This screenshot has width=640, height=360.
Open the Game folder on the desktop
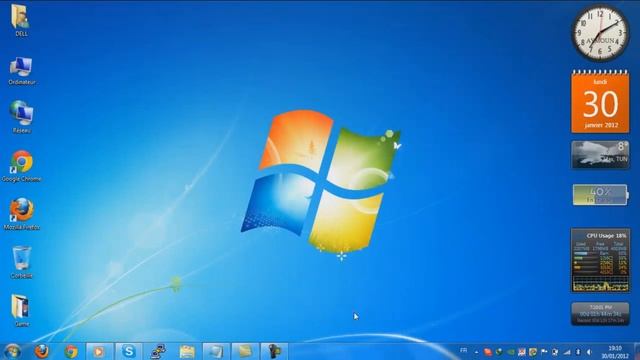pos(21,310)
